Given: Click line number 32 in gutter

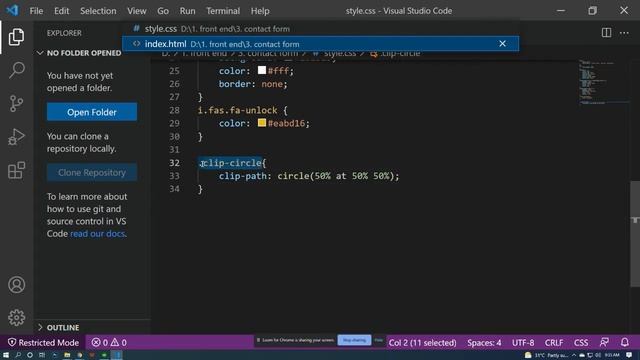Looking at the screenshot, I should click(x=174, y=162).
